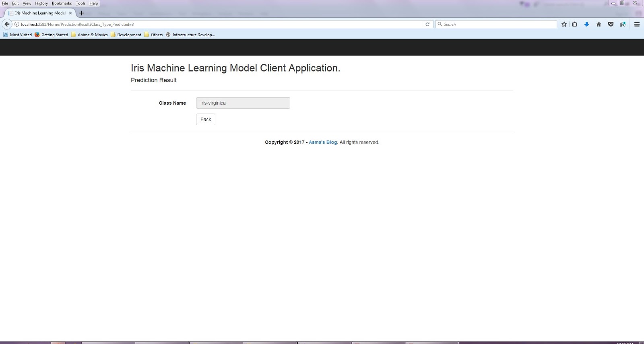
Task: Open the Anime & Movies bookmark folder
Action: pyautogui.click(x=89, y=35)
